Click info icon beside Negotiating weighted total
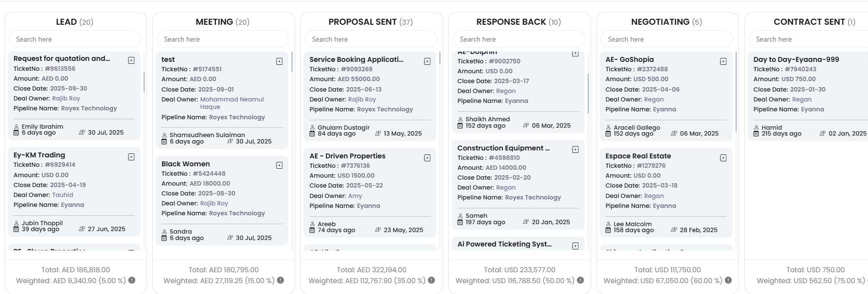 pyautogui.click(x=728, y=280)
